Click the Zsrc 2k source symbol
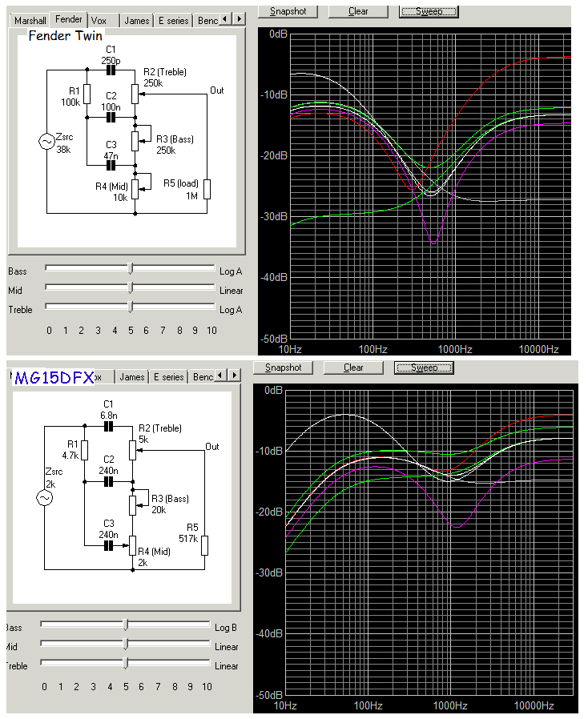 (x=45, y=498)
